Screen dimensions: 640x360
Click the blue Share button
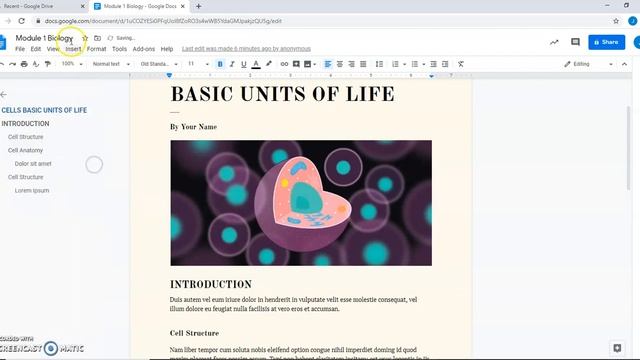point(607,42)
